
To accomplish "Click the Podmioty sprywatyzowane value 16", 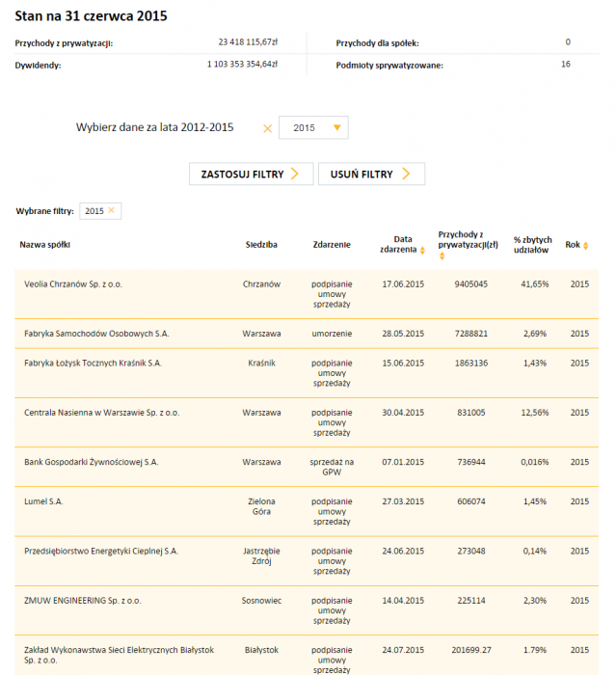I will [x=566, y=65].
